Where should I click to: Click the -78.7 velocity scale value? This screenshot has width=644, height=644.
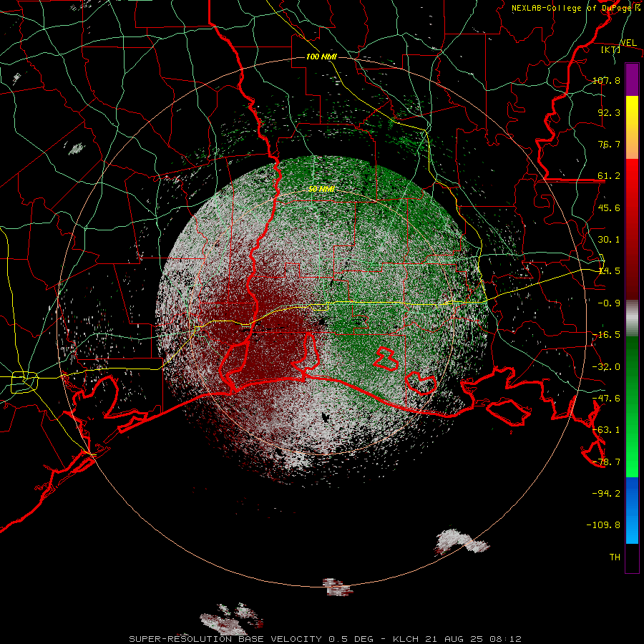click(606, 462)
